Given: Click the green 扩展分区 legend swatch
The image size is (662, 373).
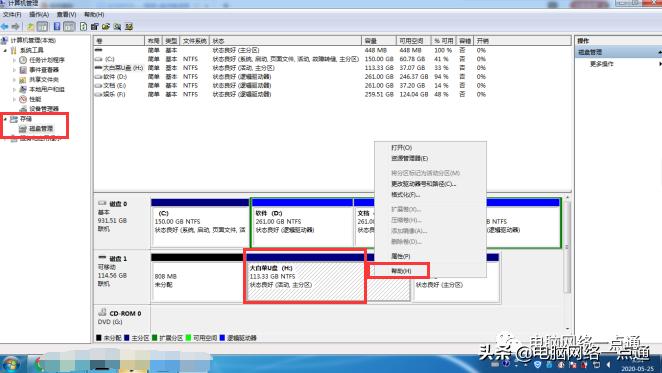Looking at the screenshot, I should (x=155, y=338).
